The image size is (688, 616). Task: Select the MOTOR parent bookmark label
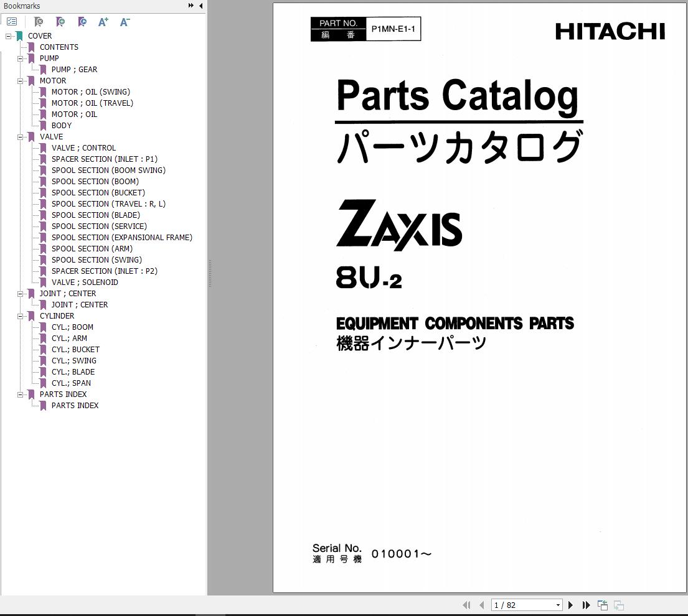pos(53,81)
